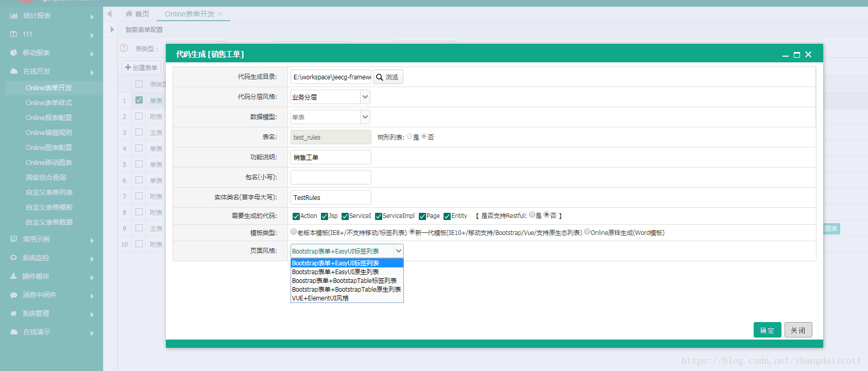Open Online表单样式 in sidebar
This screenshot has width=868, height=371.
click(x=49, y=103)
